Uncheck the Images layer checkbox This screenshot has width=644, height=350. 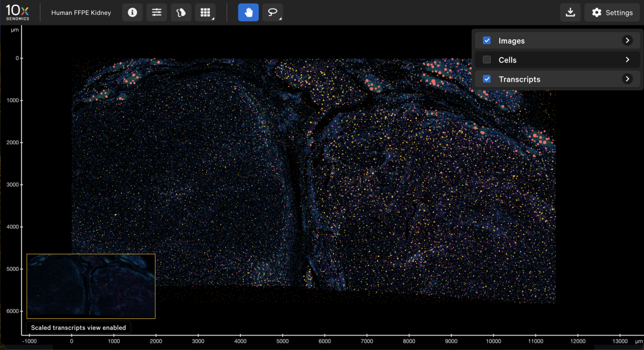487,41
